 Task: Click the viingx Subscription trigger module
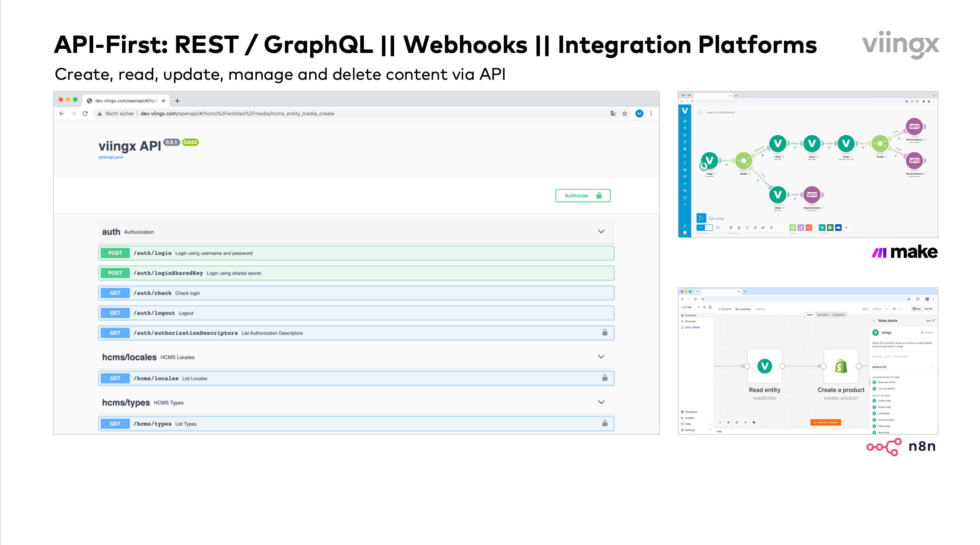point(710,161)
